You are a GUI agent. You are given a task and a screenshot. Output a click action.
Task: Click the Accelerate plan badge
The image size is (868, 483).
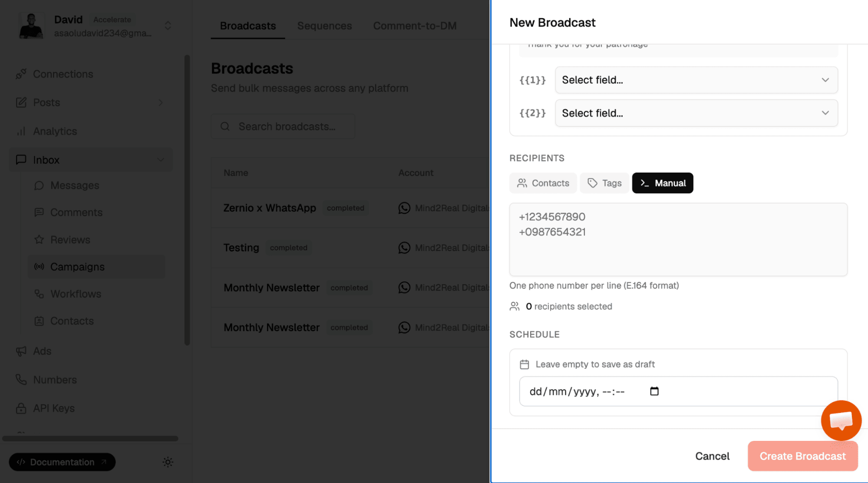click(x=112, y=20)
